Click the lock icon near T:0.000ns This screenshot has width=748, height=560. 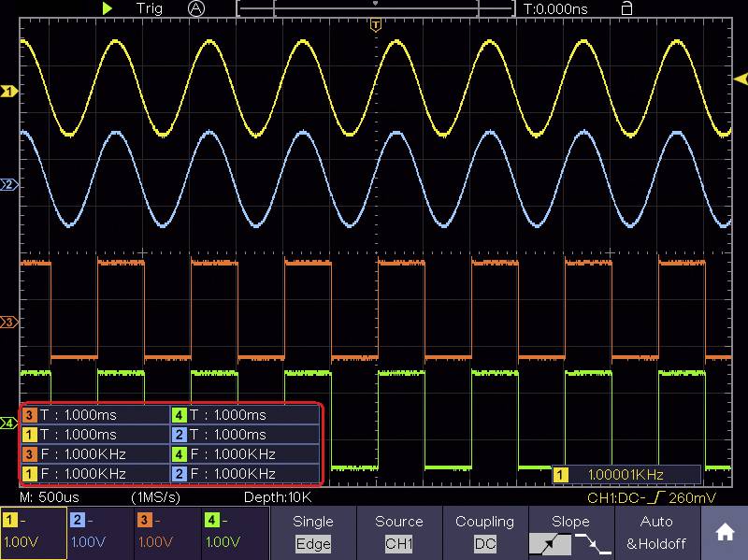(625, 8)
